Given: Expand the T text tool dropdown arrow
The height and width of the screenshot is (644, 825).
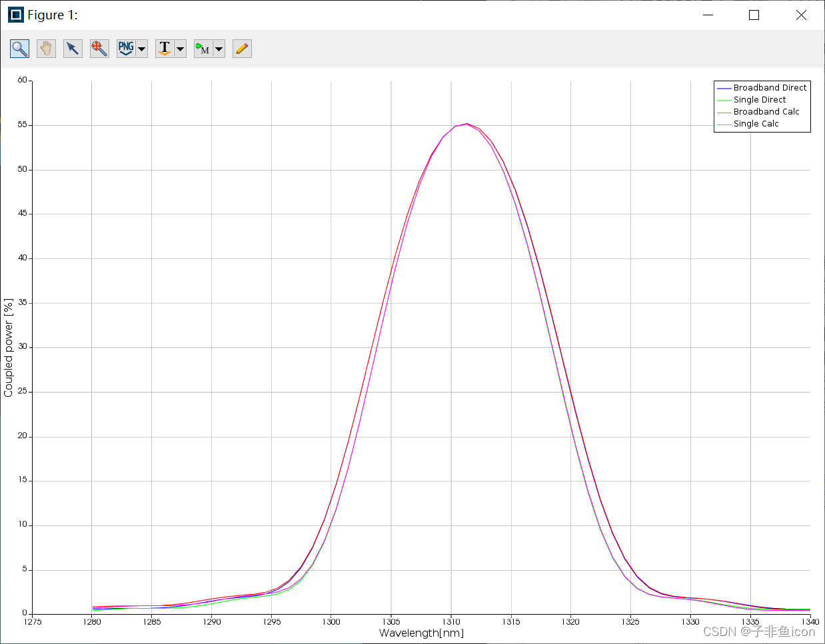Looking at the screenshot, I should click(180, 49).
